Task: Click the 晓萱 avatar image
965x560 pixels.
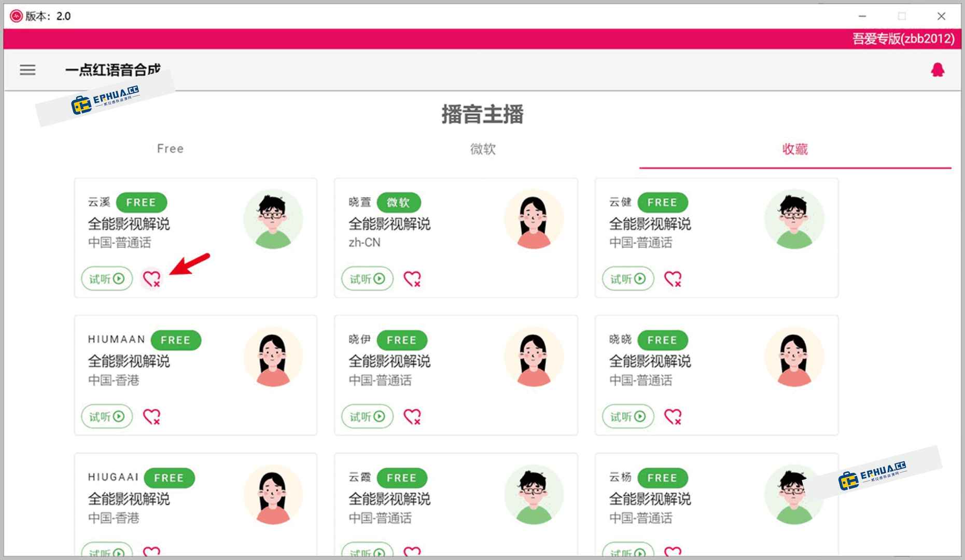Action: tap(534, 219)
